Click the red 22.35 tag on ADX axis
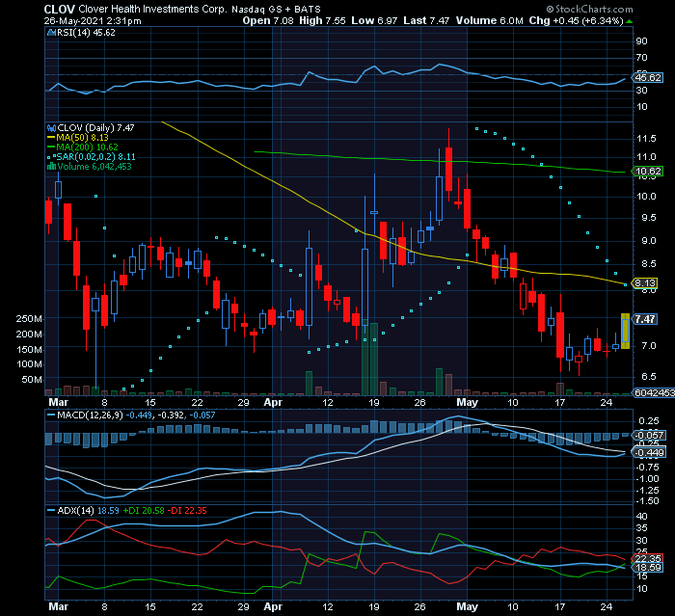This screenshot has width=675, height=616. pos(648,559)
